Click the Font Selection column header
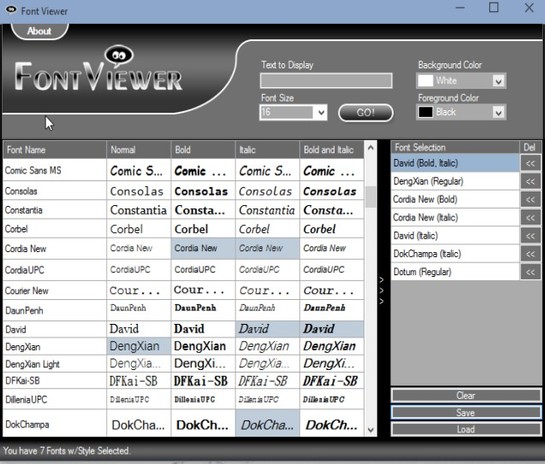Screen dimensions: 545x464 pos(455,147)
